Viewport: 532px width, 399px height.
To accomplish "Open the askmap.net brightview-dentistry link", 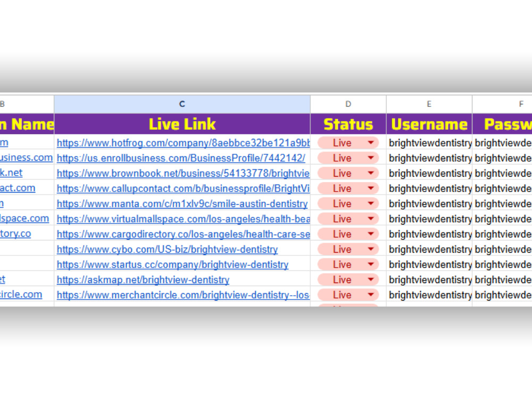I will [x=143, y=280].
